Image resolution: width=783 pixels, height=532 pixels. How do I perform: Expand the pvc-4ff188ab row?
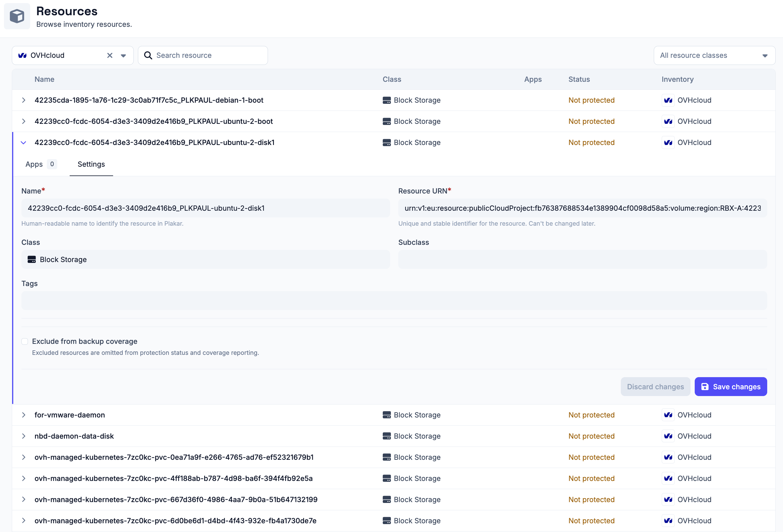tap(24, 478)
